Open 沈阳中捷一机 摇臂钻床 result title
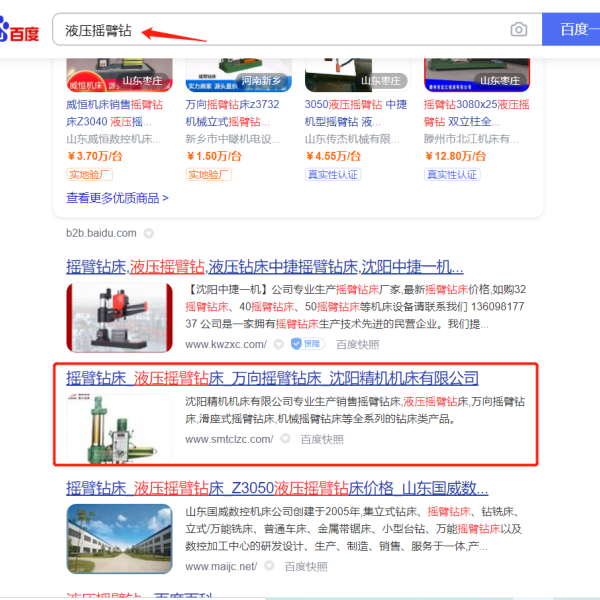The image size is (600, 600). [x=265, y=267]
